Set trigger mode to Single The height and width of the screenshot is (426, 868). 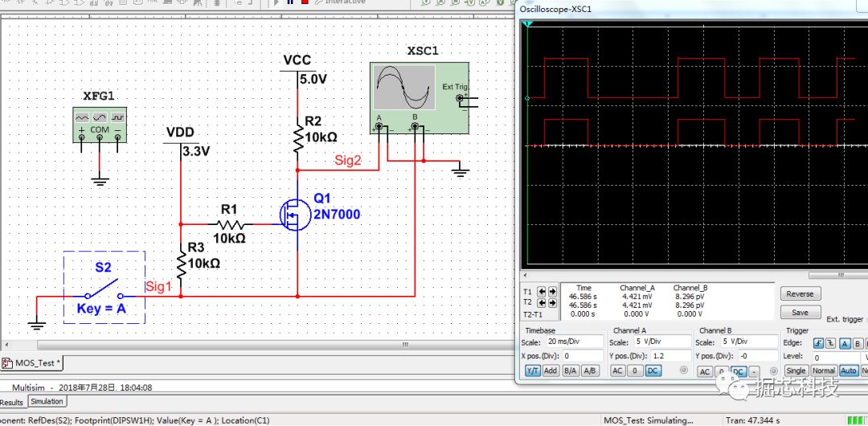796,371
